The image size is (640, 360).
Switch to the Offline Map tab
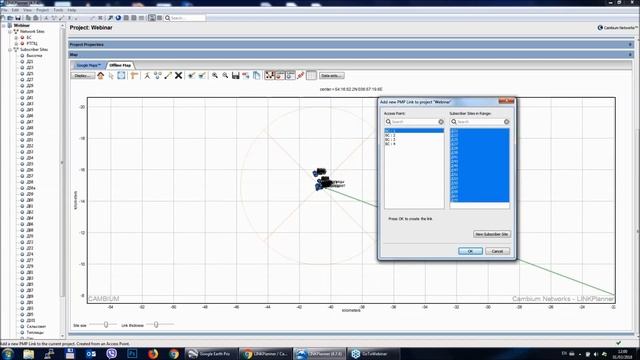[x=120, y=65]
